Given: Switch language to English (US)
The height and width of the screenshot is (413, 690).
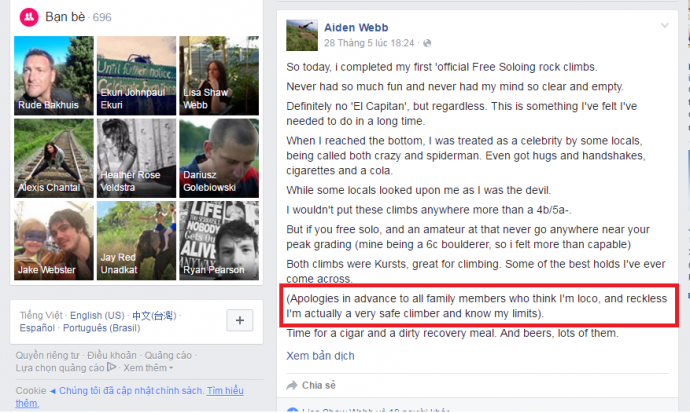Looking at the screenshot, I should pos(97,315).
